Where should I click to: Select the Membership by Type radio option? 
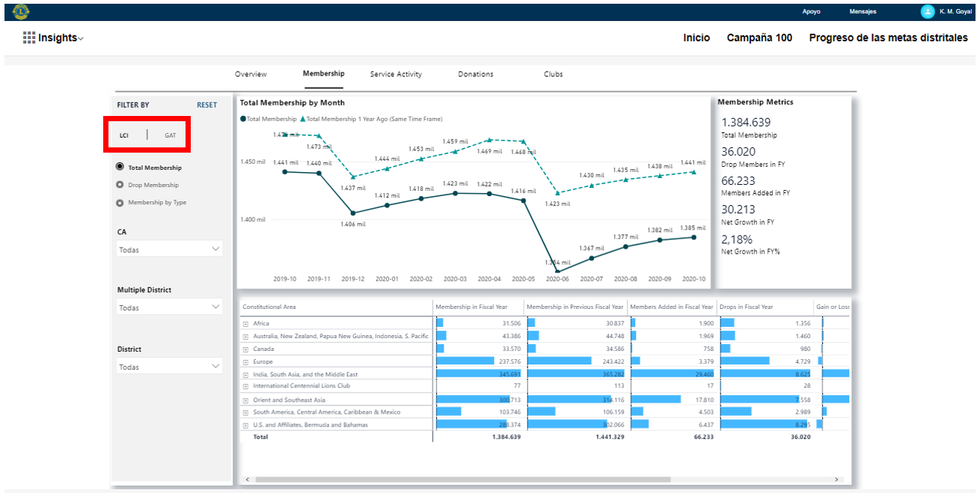(x=120, y=203)
